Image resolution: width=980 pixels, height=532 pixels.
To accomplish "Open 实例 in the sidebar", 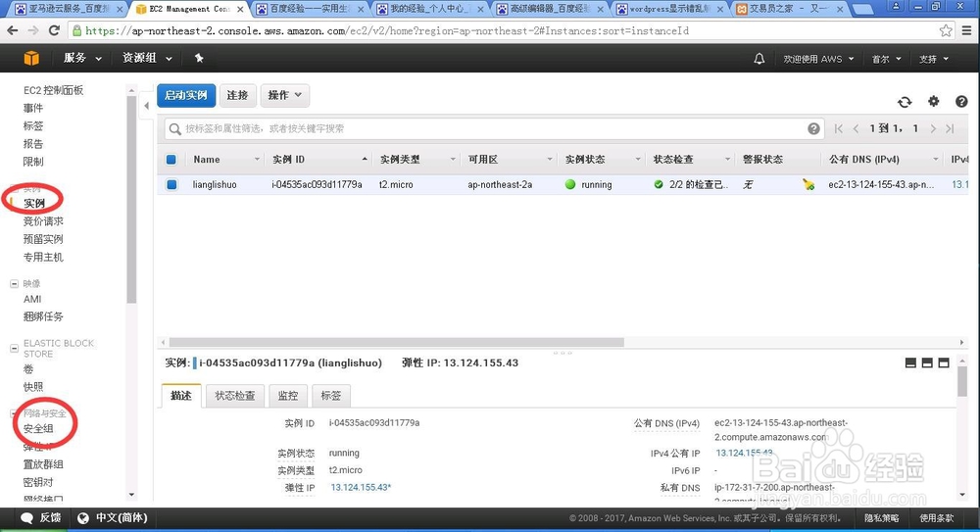I will pyautogui.click(x=34, y=203).
